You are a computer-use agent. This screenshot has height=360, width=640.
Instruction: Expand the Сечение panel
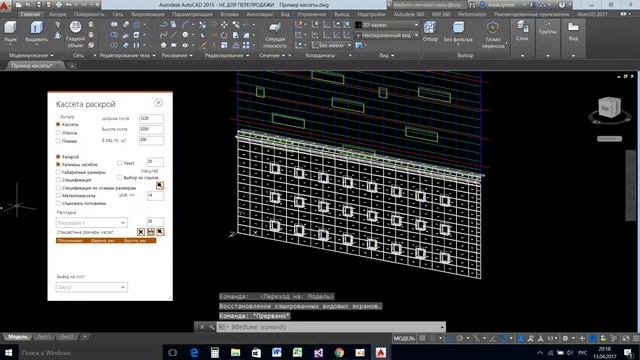pos(272,55)
